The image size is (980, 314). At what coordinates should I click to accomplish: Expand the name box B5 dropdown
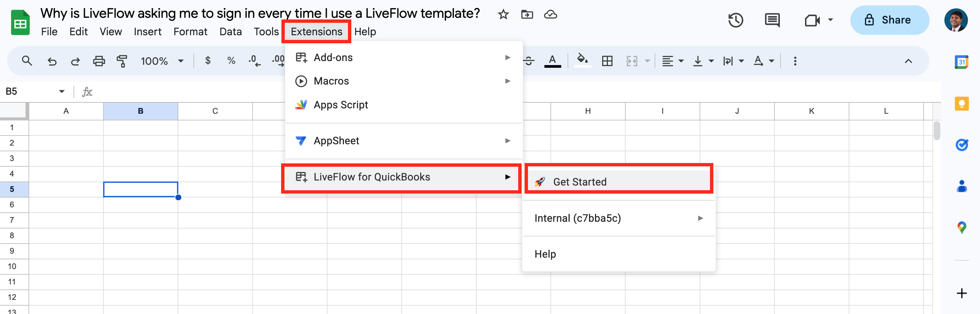pyautogui.click(x=62, y=91)
